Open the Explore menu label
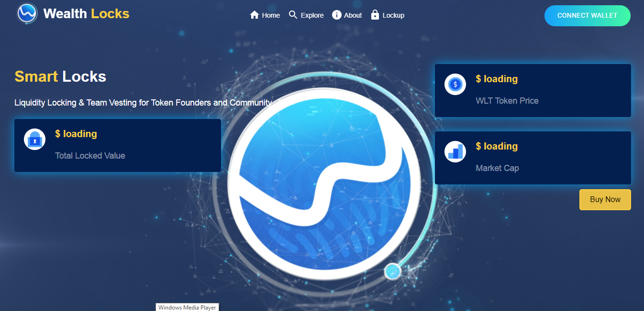Viewport: 644px width, 311px height. (x=312, y=15)
